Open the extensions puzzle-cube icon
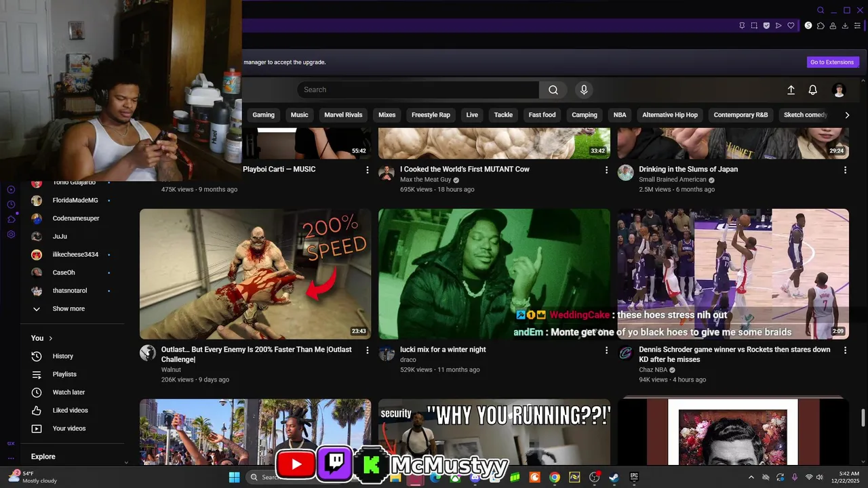Viewport: 868px width, 488px height. pyautogui.click(x=821, y=26)
